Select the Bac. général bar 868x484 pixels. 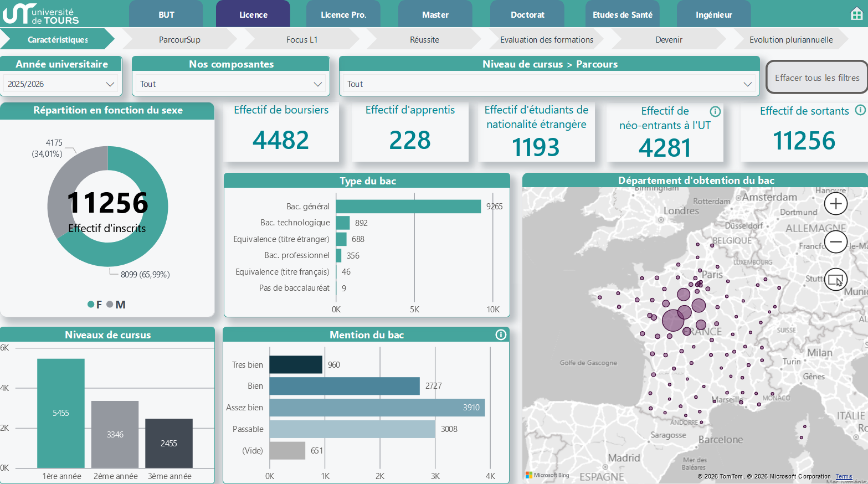click(408, 207)
